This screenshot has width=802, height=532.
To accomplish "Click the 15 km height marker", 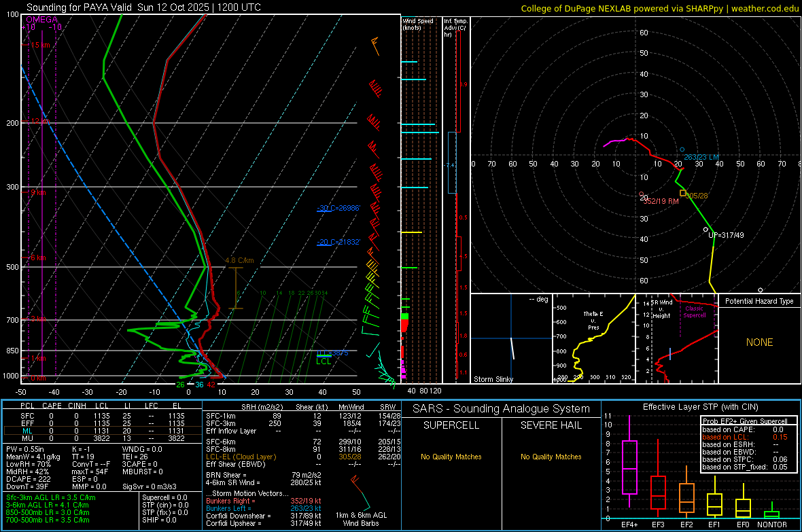I will coord(40,45).
